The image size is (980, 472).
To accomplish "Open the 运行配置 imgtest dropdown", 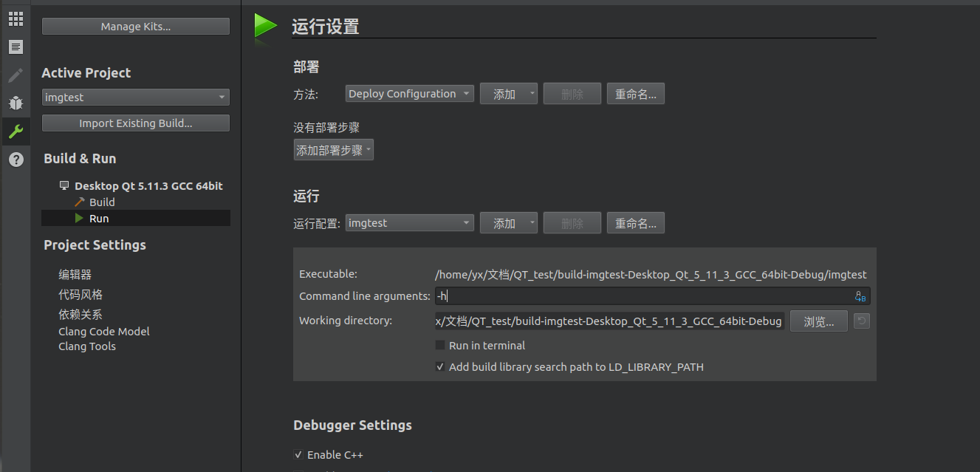I will 409,222.
